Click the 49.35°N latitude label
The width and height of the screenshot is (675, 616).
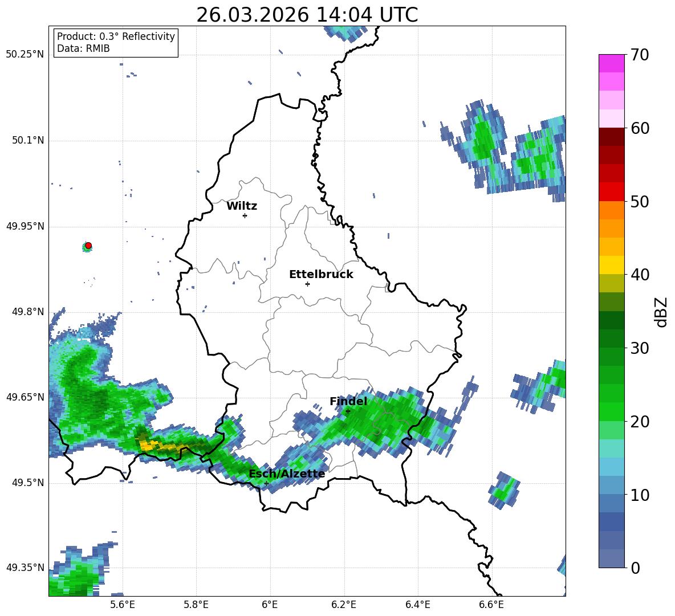click(25, 568)
